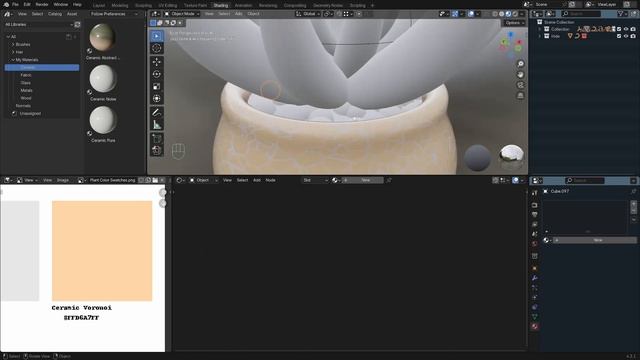
Task: Select the Scale tool in the 3D viewport
Action: 157,87
